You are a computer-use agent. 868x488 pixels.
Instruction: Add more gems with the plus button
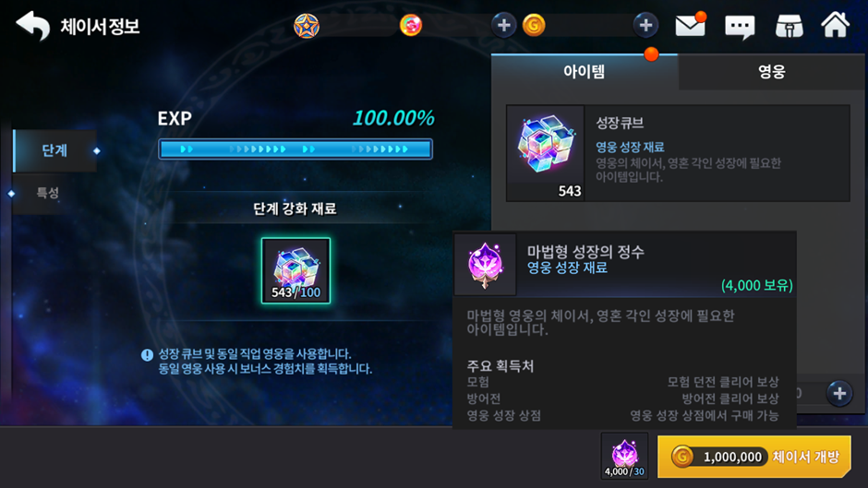click(x=503, y=25)
